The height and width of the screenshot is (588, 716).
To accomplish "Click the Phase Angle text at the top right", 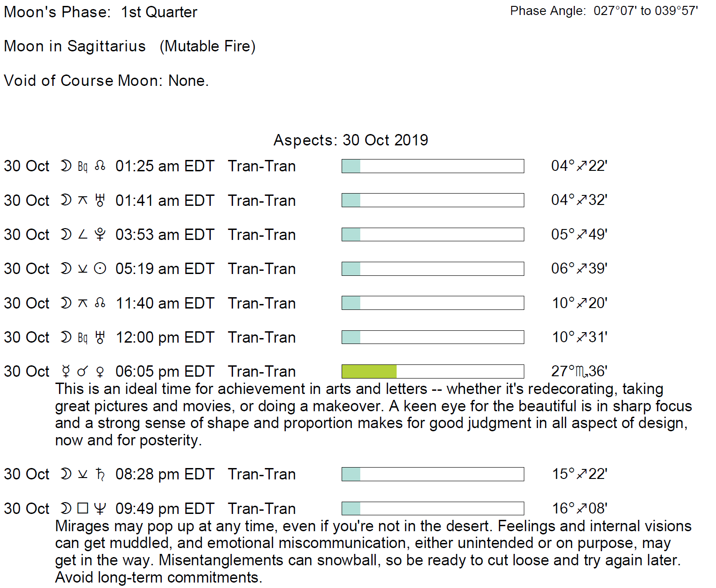I will pos(604,11).
